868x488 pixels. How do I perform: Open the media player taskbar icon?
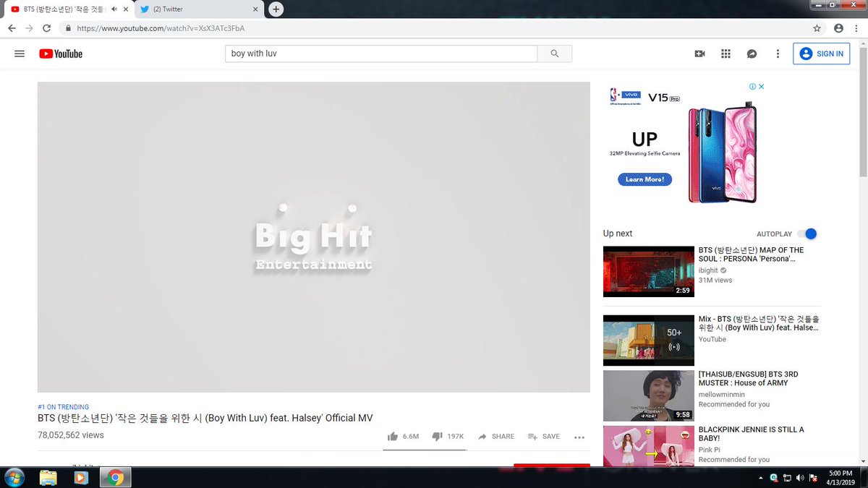pos(81,477)
